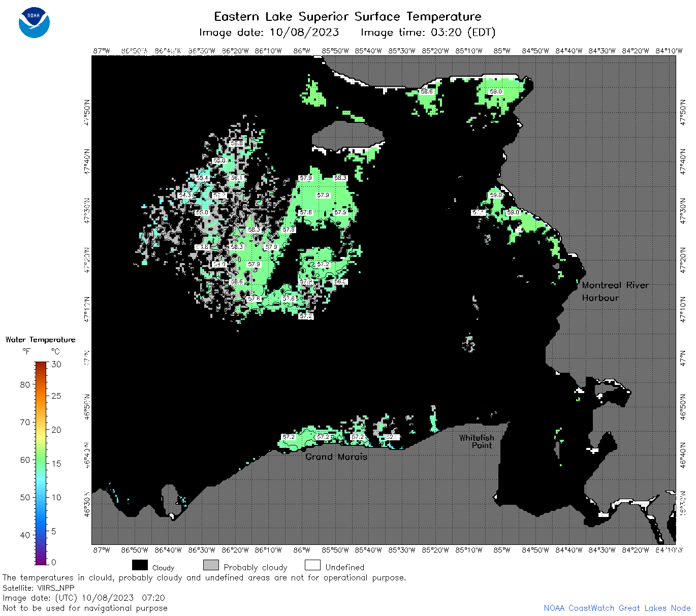
Task: Click the 56.1 temperature label on the map
Action: (236, 178)
